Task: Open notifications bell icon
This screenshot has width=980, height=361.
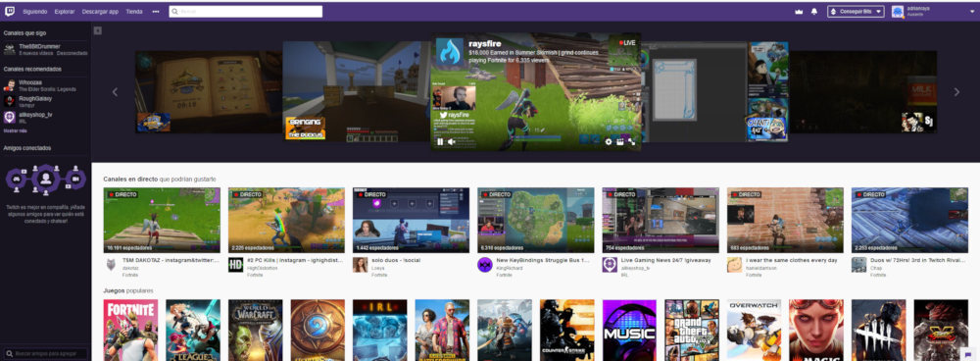Action: 813,12
